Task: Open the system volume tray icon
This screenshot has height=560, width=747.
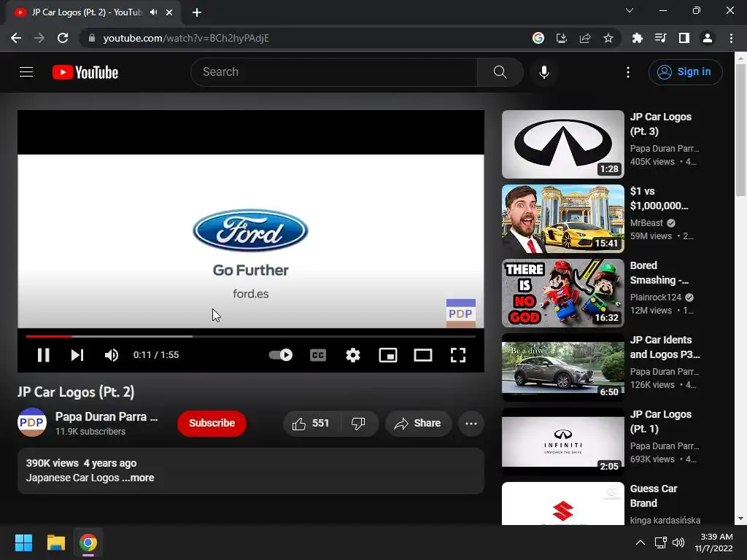Action: (x=678, y=542)
